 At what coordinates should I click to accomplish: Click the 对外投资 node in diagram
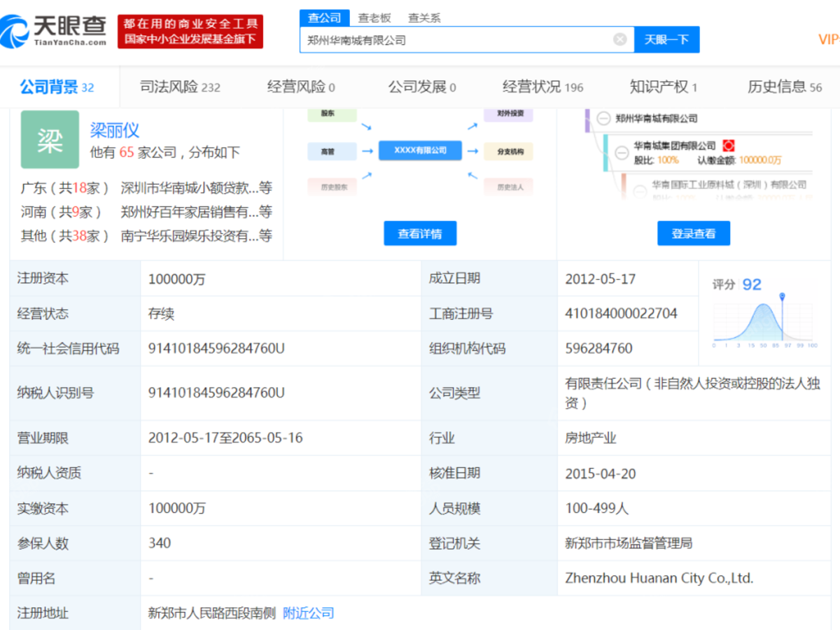[508, 113]
